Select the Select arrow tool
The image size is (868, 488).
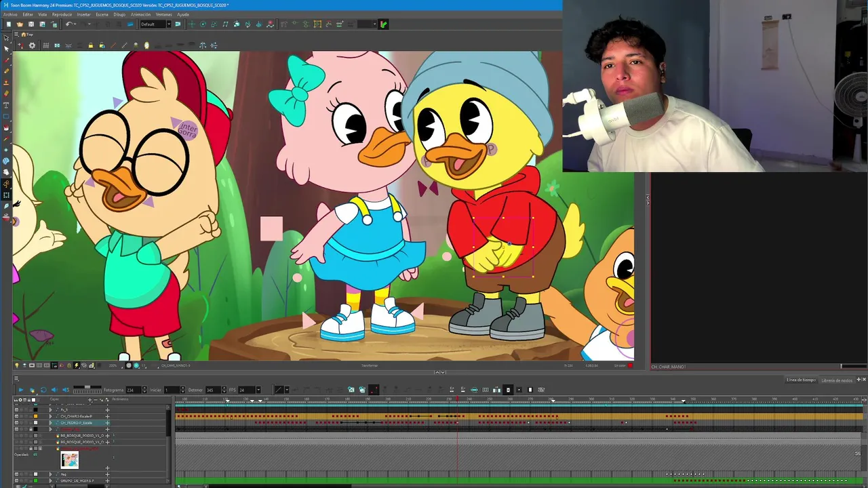[7, 49]
